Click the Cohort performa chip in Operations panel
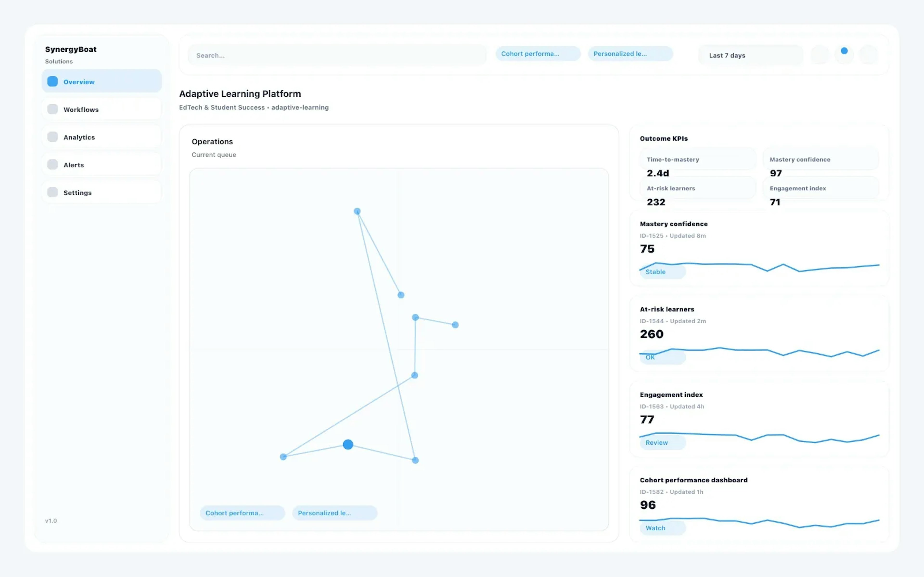Image resolution: width=924 pixels, height=577 pixels. 242,513
